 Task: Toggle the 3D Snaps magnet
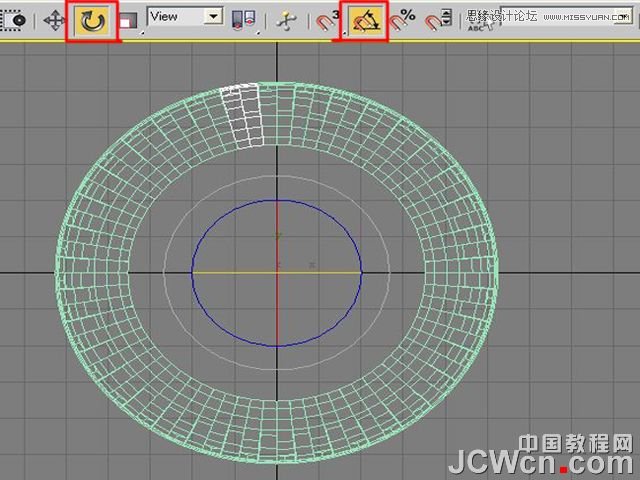click(327, 20)
